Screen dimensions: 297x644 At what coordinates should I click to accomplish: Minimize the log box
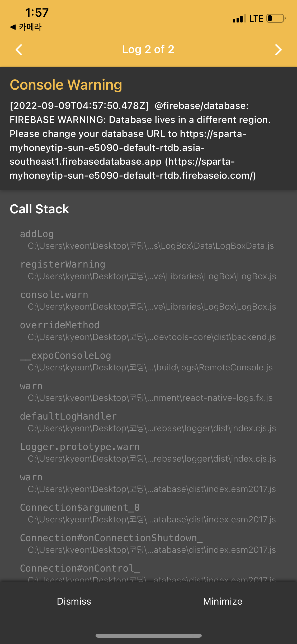(x=223, y=601)
